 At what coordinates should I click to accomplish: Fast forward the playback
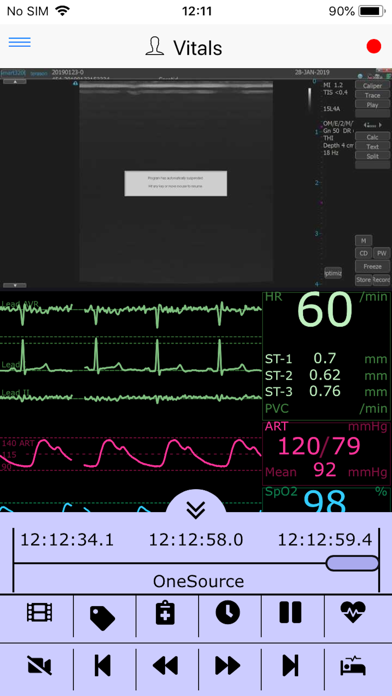[228, 666]
